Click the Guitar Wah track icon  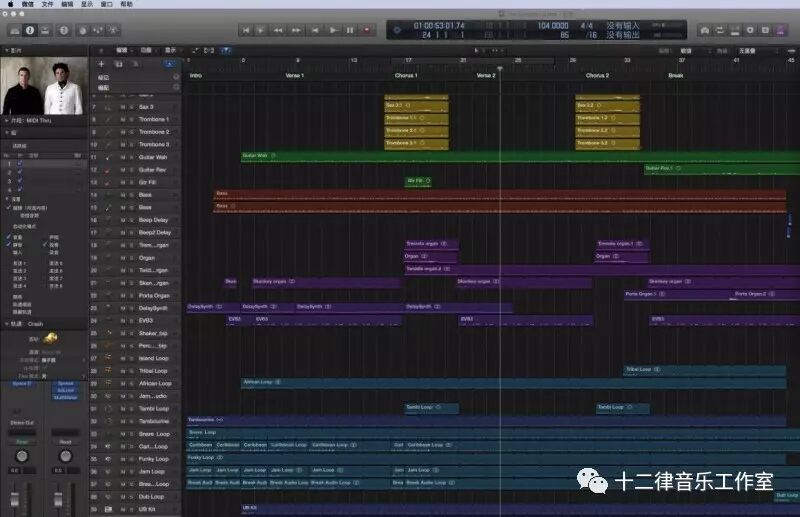pos(108,157)
